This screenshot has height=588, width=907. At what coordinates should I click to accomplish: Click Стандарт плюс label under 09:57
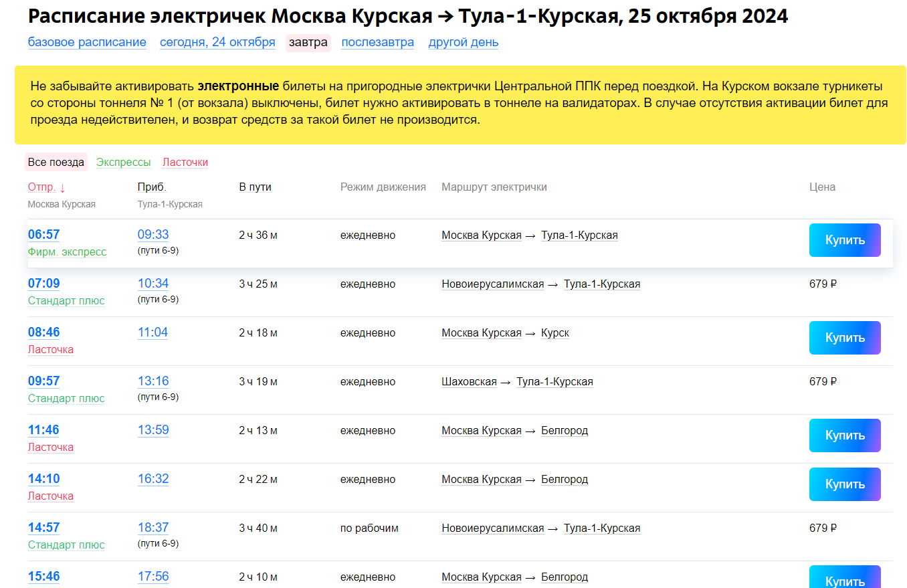click(x=66, y=399)
